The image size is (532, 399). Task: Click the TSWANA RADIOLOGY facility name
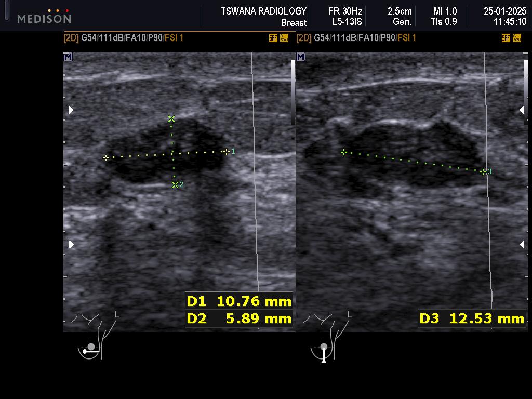[x=263, y=11]
